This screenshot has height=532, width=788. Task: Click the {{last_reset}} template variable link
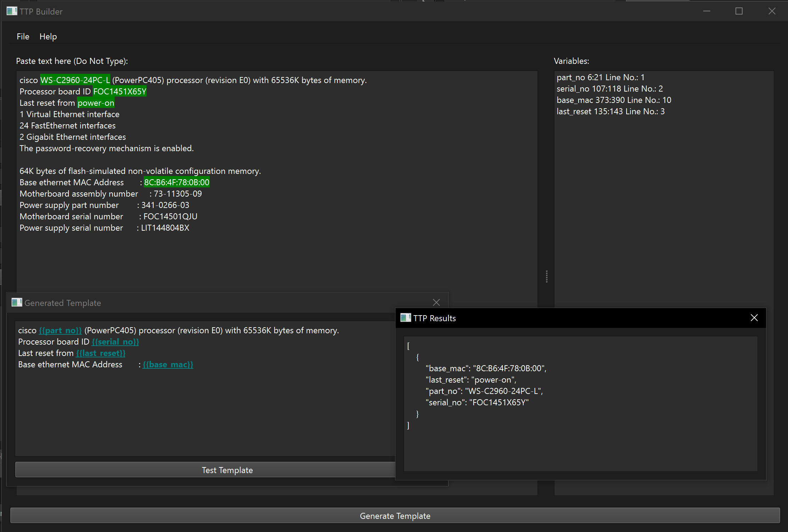[x=101, y=353]
